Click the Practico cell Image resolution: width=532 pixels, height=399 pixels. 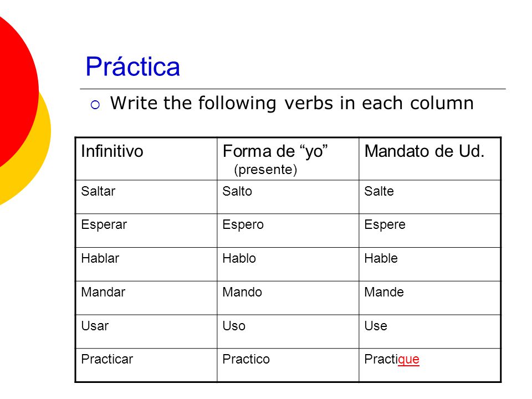coord(288,365)
